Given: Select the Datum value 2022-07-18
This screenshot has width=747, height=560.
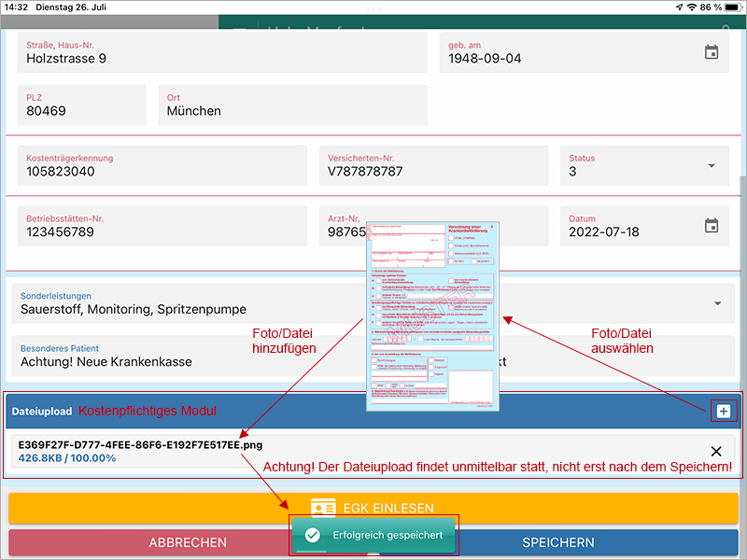Looking at the screenshot, I should (603, 231).
